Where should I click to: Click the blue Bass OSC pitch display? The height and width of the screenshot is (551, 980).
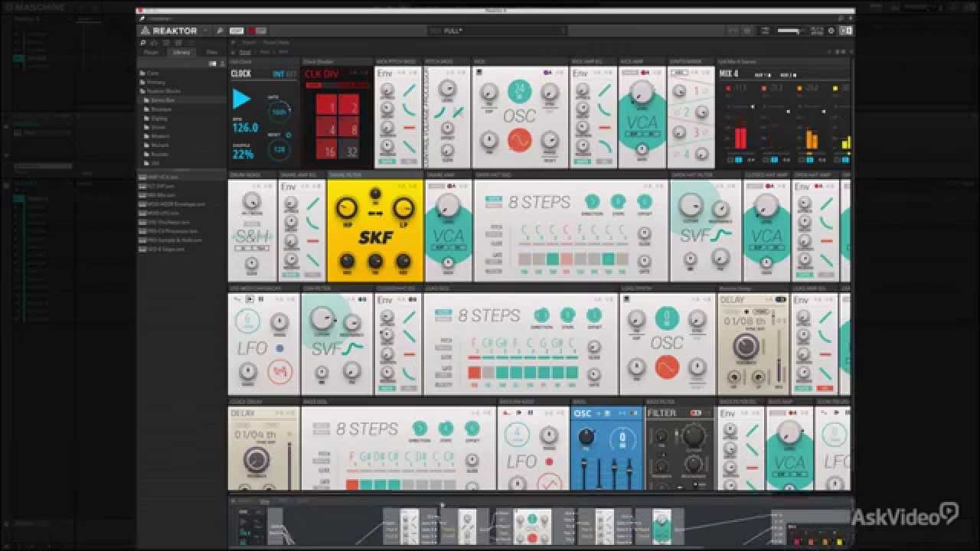[622, 441]
